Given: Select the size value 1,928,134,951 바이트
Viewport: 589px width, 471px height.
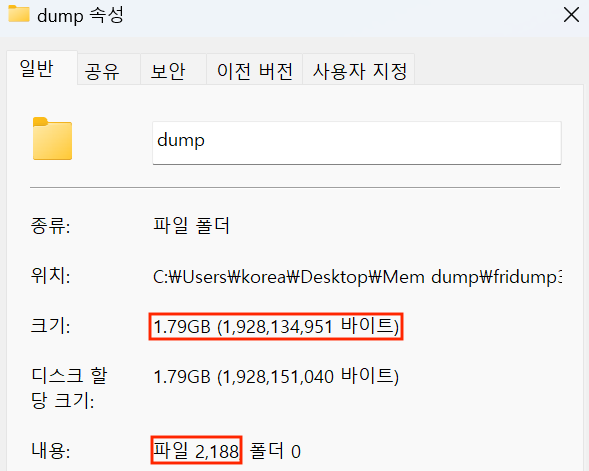Looking at the screenshot, I should tap(276, 326).
